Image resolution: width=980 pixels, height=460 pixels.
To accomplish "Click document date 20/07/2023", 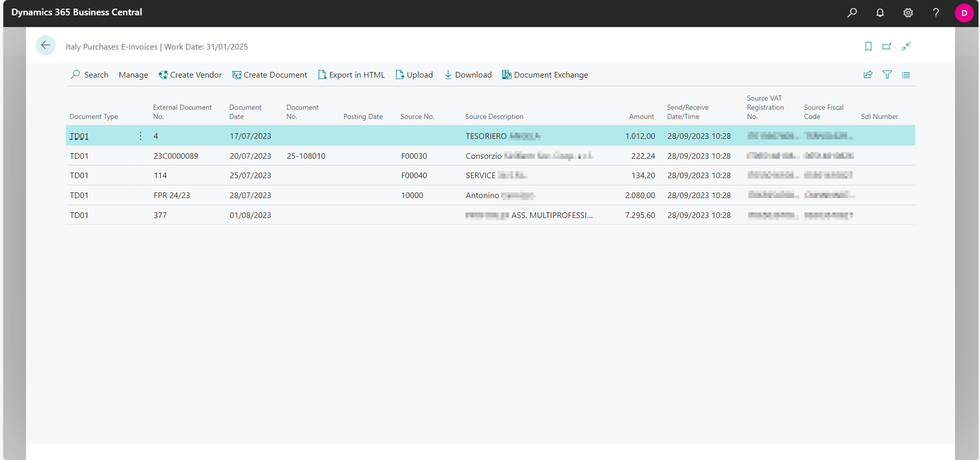I will pos(250,156).
